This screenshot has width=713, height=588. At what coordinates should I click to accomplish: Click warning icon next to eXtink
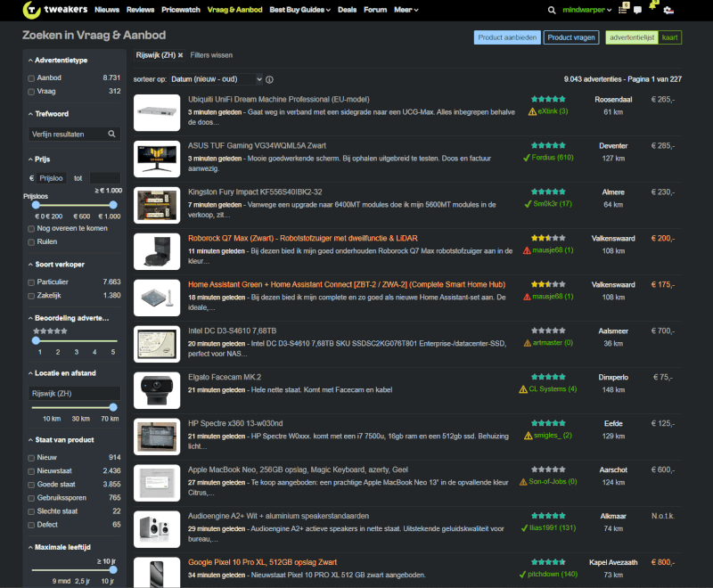click(x=532, y=111)
